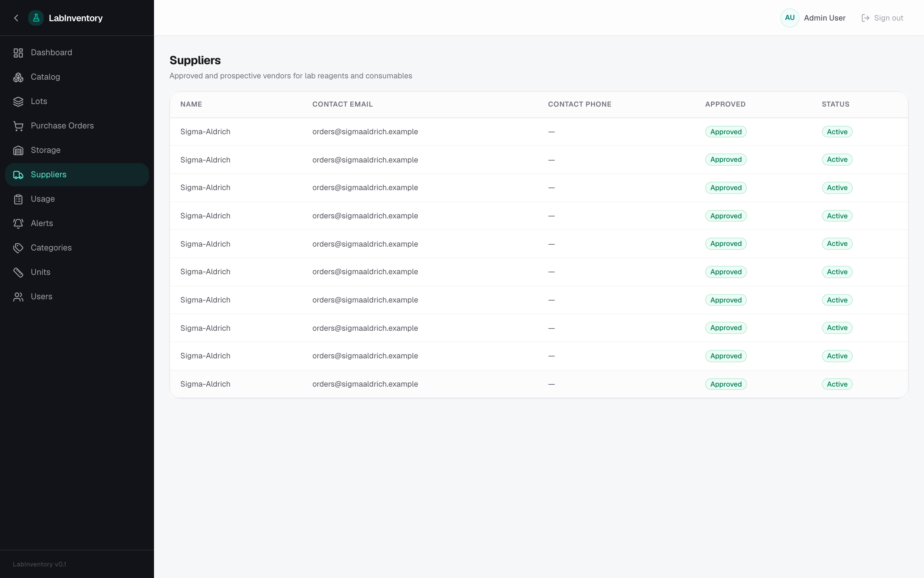Open the Users page
The image size is (924, 578).
click(77, 297)
